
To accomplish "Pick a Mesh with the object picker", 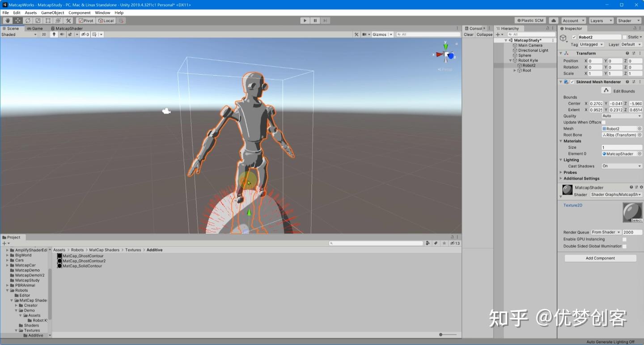I will (640, 129).
